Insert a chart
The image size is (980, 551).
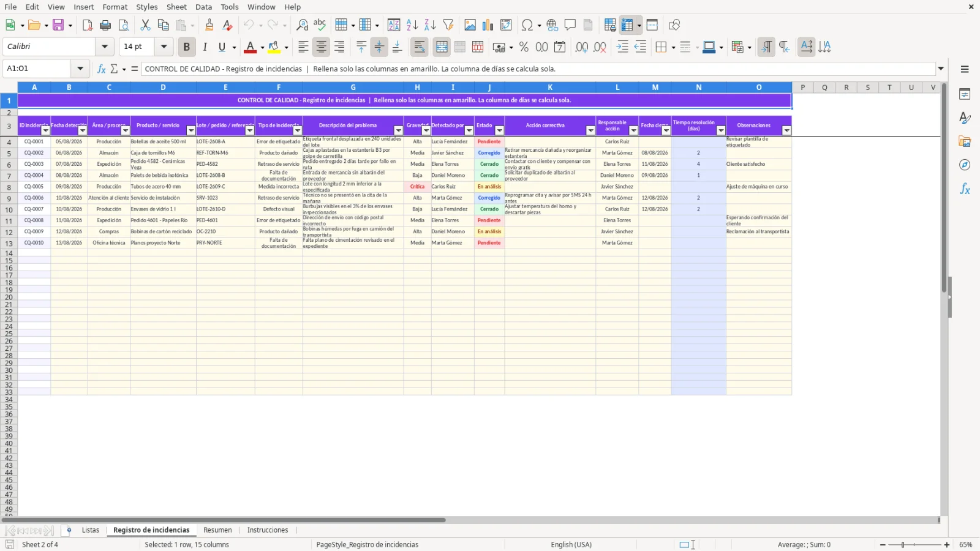488,25
